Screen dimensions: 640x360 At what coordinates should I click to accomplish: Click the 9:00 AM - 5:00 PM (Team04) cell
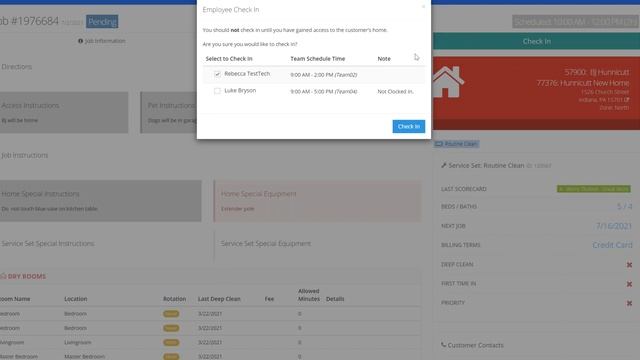pos(324,92)
